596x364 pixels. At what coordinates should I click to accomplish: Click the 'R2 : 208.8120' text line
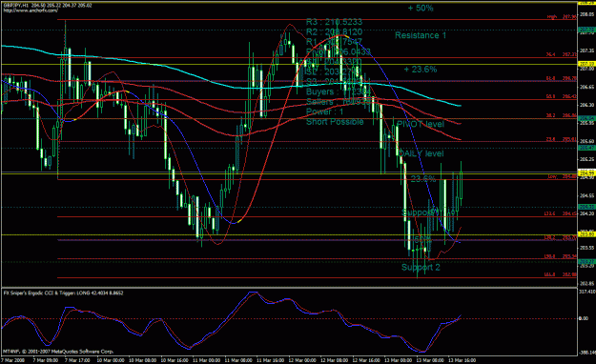tap(334, 31)
